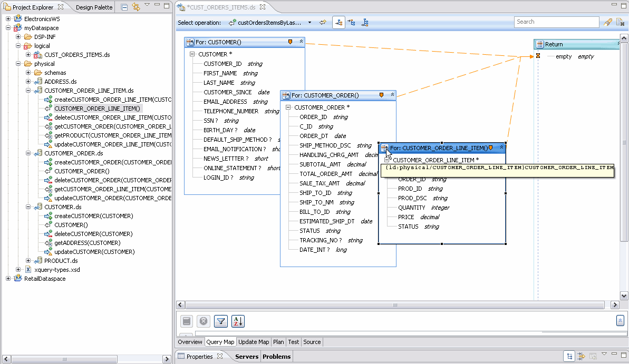Click the orange marker on For: CUSTOMER_ORDER() header
The image size is (629, 364).
381,95
